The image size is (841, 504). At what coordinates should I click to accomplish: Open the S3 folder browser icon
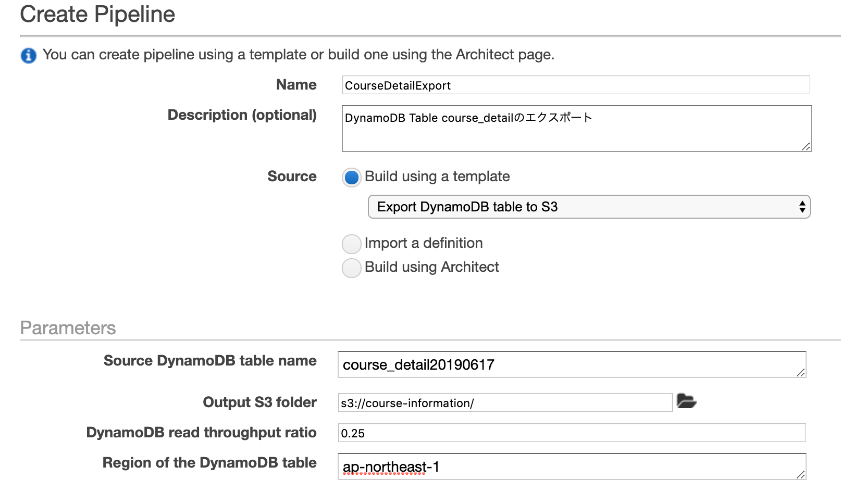(687, 401)
